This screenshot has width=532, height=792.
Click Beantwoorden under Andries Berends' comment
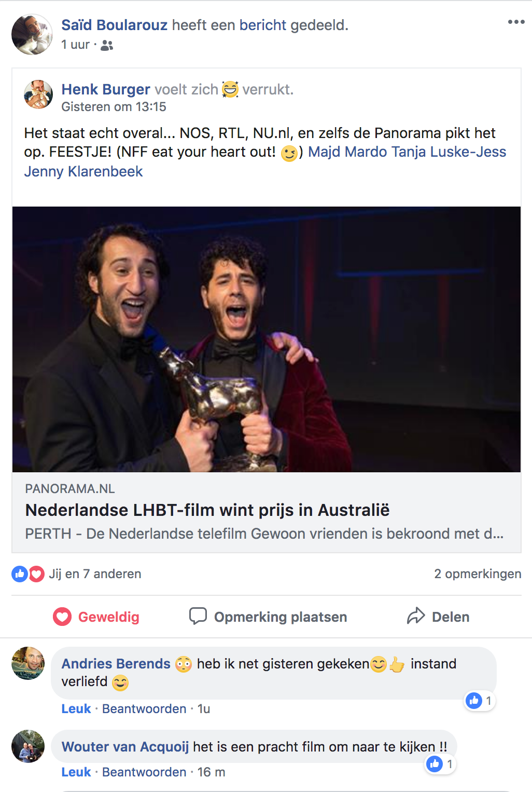coord(144,709)
